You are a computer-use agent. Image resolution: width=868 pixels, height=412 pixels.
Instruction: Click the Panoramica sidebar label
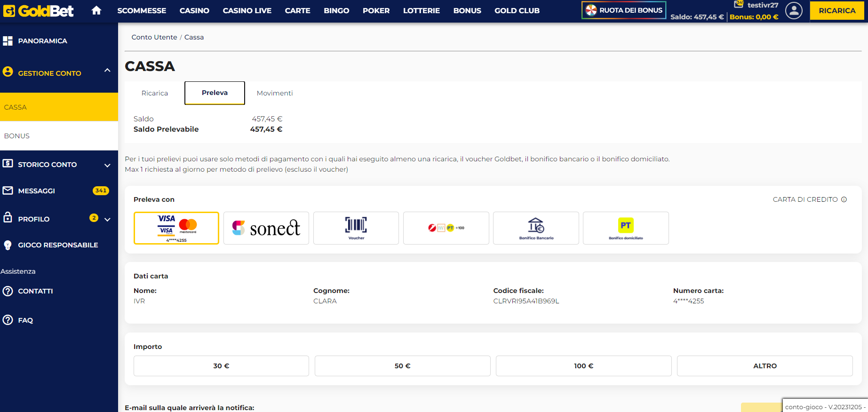[42, 41]
